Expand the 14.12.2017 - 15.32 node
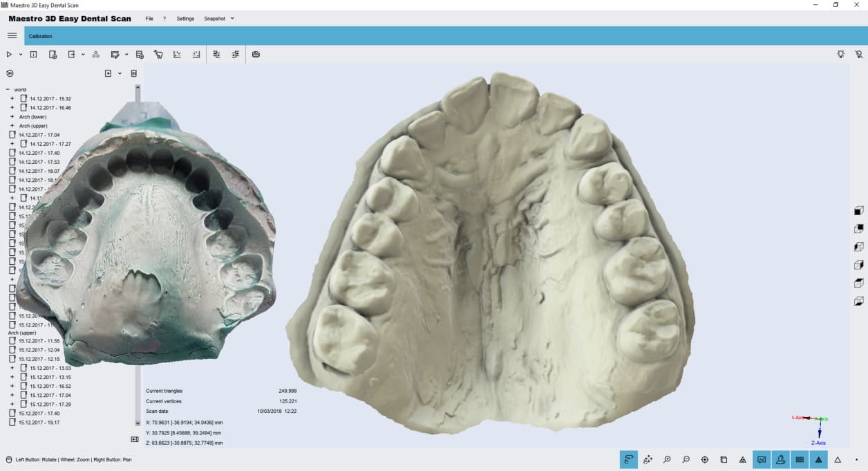Screen dimensions: 868x471 click(12, 98)
